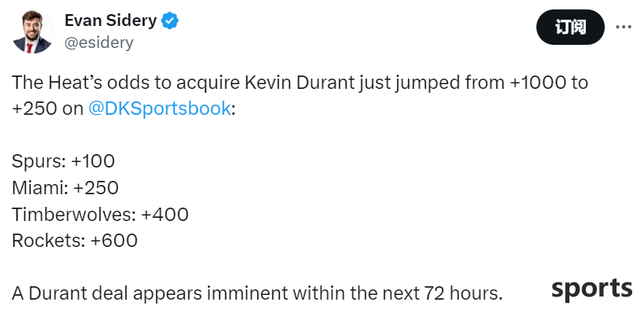This screenshot has width=644, height=313.
Task: Open the three-dot more options menu
Action: click(623, 28)
